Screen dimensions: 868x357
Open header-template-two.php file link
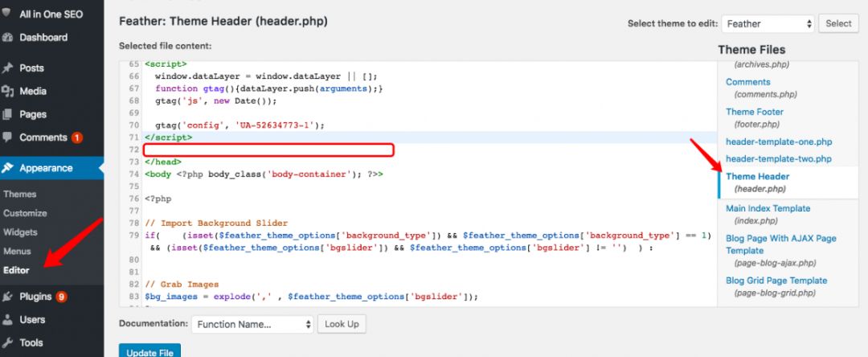[779, 159]
